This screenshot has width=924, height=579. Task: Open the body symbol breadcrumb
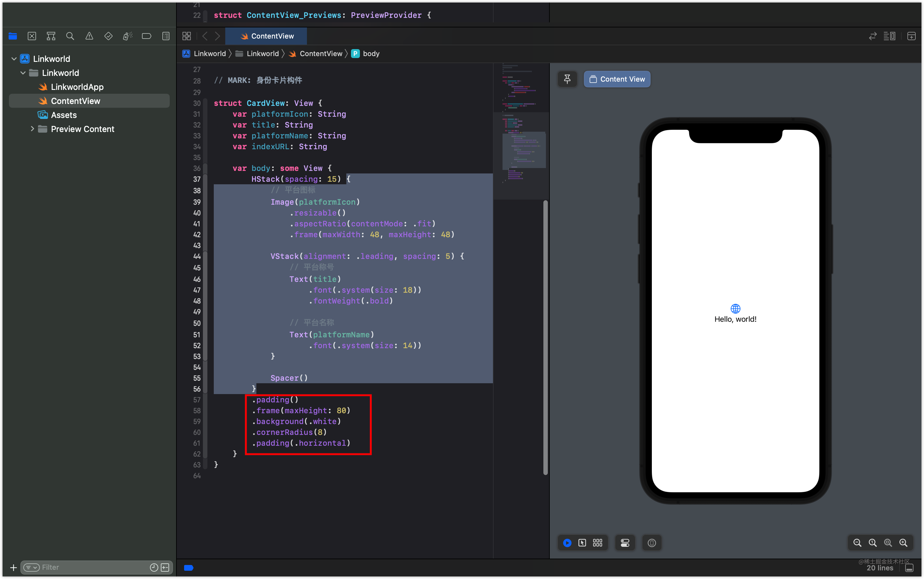365,54
